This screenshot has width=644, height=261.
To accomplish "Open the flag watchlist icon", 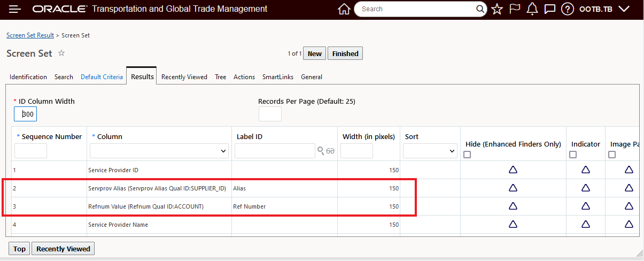I will pyautogui.click(x=515, y=9).
